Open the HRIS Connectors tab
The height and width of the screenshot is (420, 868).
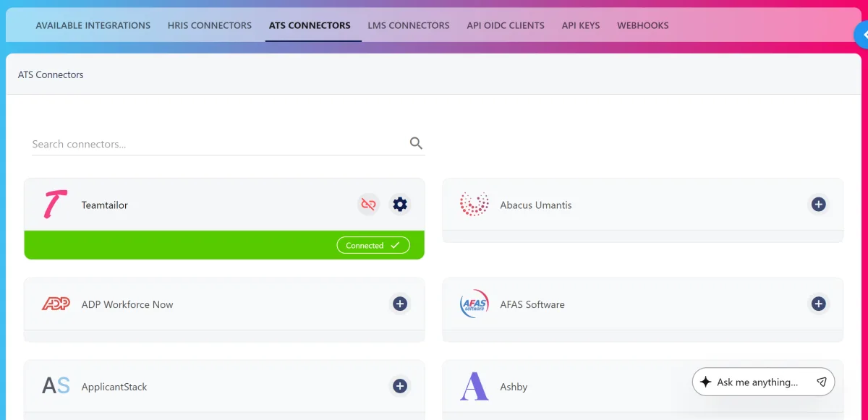coord(210,25)
